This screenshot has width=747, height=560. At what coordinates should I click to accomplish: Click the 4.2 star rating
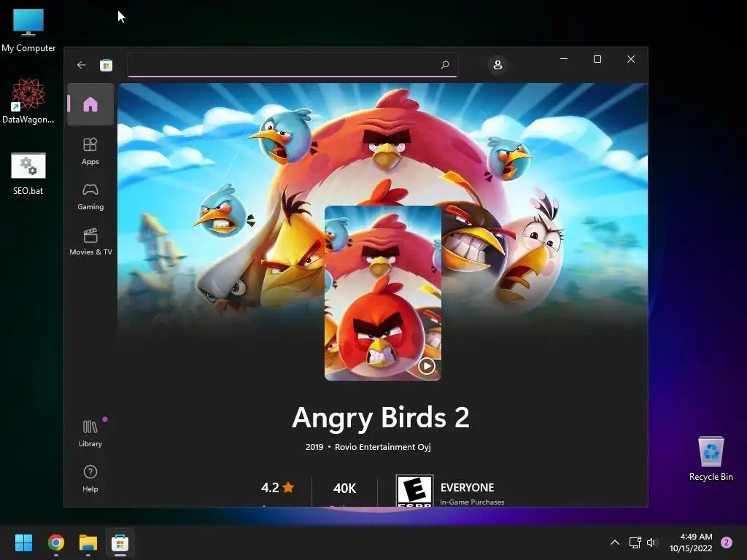click(x=278, y=488)
